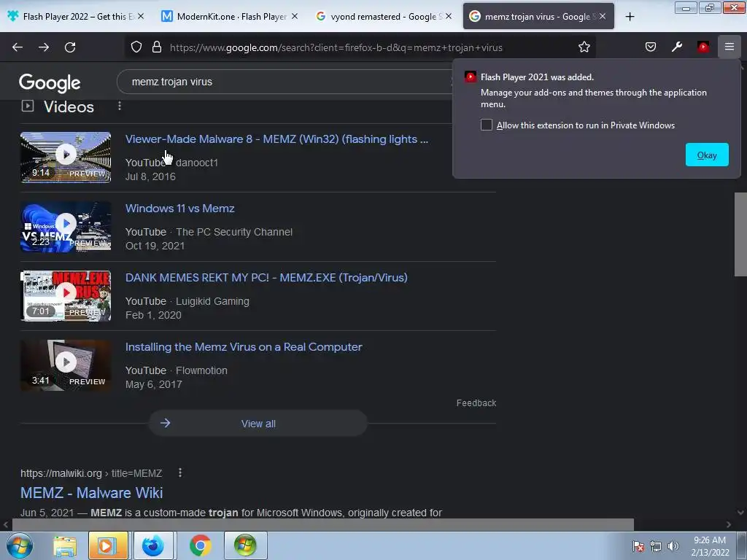Focus the Google search box with memz query

(x=286, y=82)
